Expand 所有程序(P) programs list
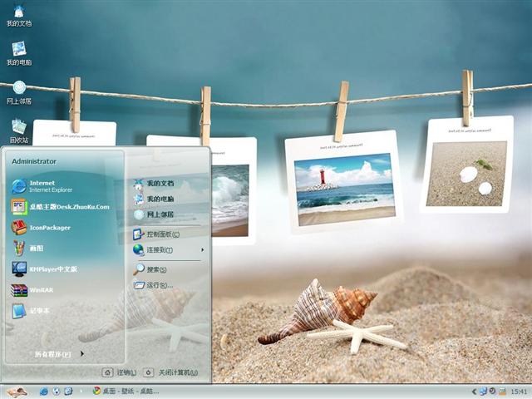This screenshot has height=399, width=532. (57, 354)
